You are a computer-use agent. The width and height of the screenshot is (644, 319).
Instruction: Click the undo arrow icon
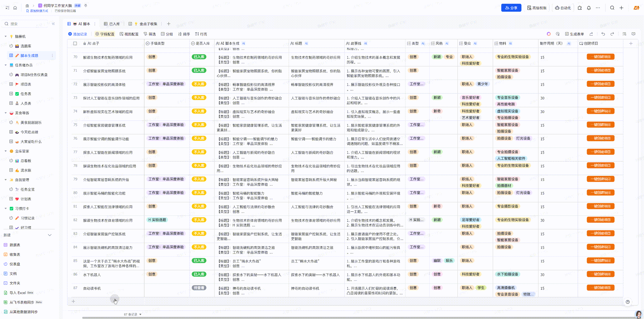(603, 34)
